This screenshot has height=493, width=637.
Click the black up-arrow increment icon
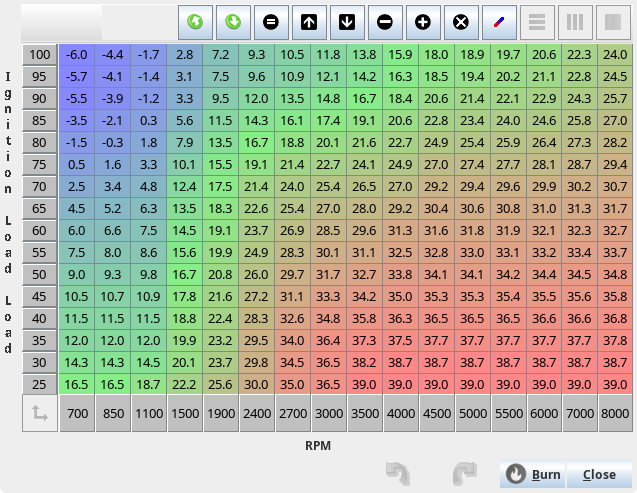click(x=308, y=21)
